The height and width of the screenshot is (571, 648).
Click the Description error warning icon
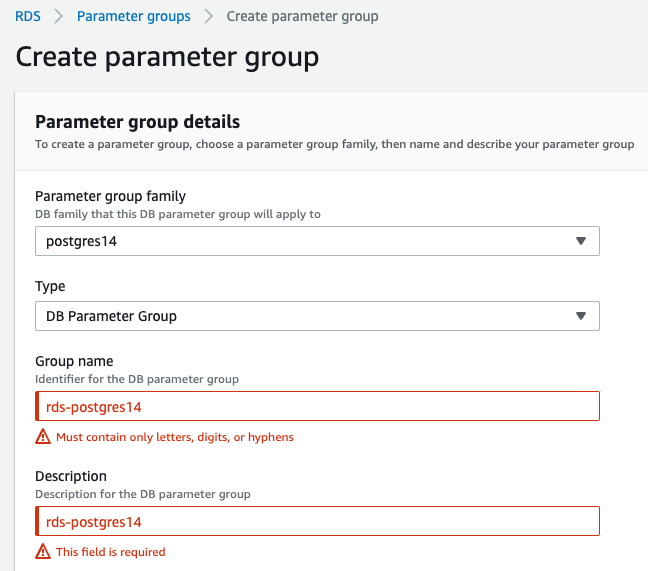point(43,552)
